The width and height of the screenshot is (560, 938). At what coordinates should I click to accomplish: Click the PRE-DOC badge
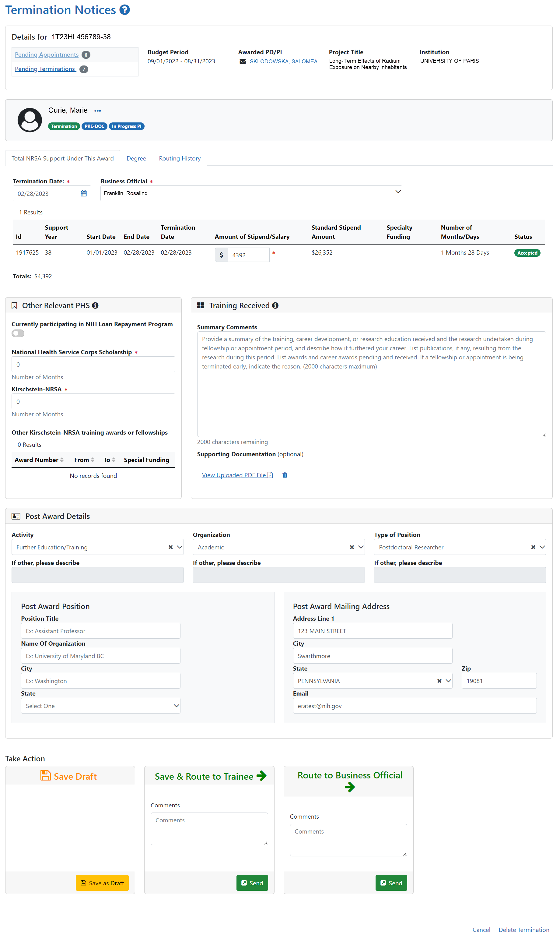(94, 126)
